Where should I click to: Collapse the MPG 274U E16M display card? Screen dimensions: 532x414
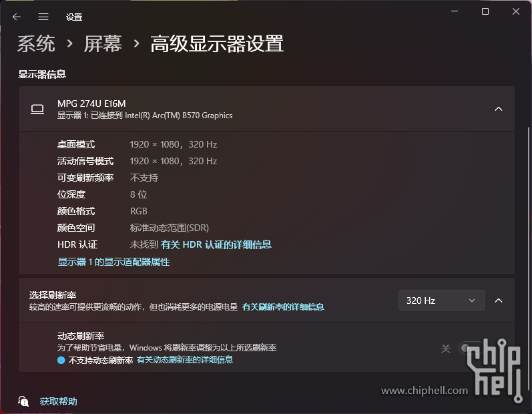point(499,109)
